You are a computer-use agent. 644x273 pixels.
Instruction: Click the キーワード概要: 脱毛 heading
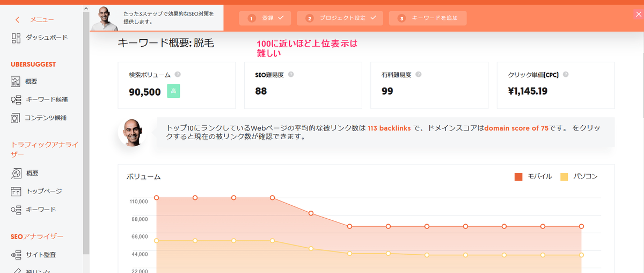[x=166, y=44]
